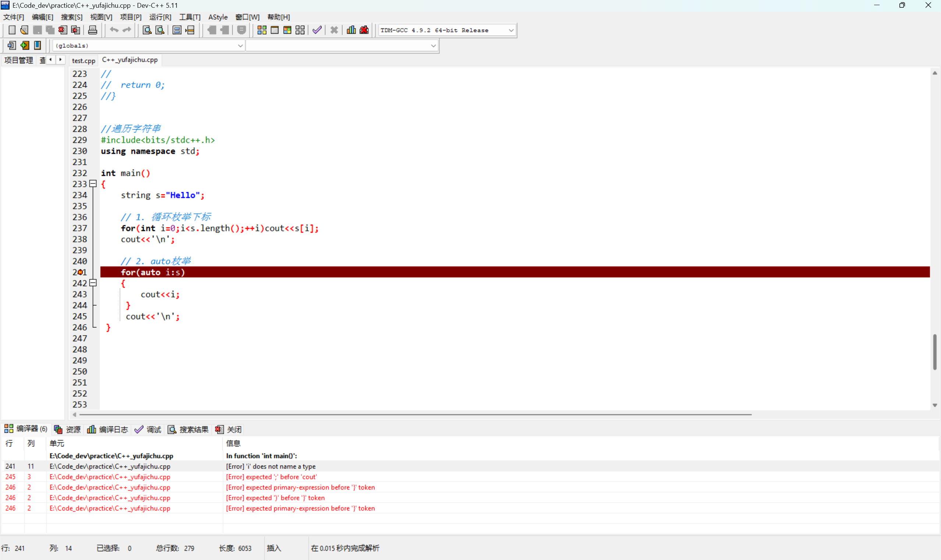This screenshot has width=941, height=560.
Task: Switch to the test.cpp tab
Action: pos(83,60)
